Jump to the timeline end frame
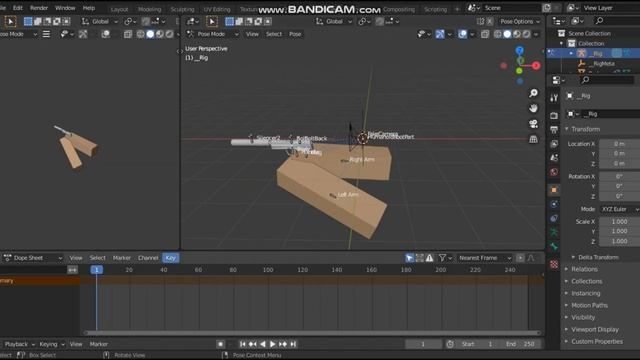The width and height of the screenshot is (640, 360). pos(293,344)
